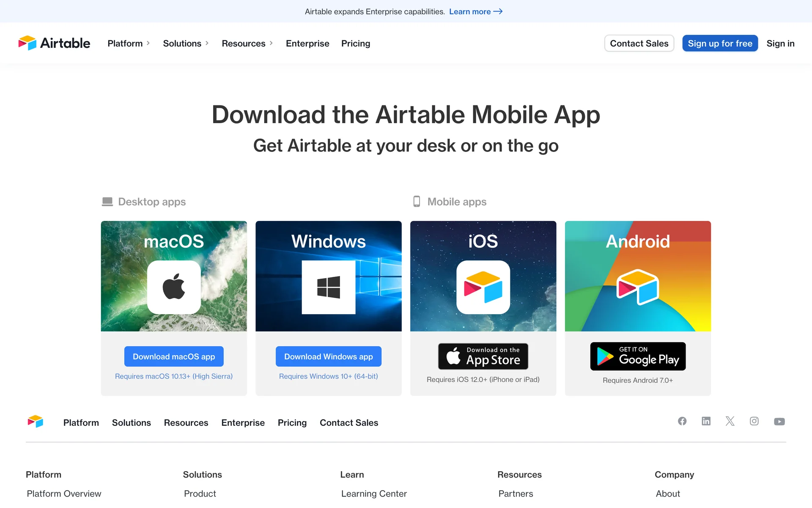Image resolution: width=812 pixels, height=508 pixels.
Task: Visit the X (Twitter) social icon
Action: [730, 421]
